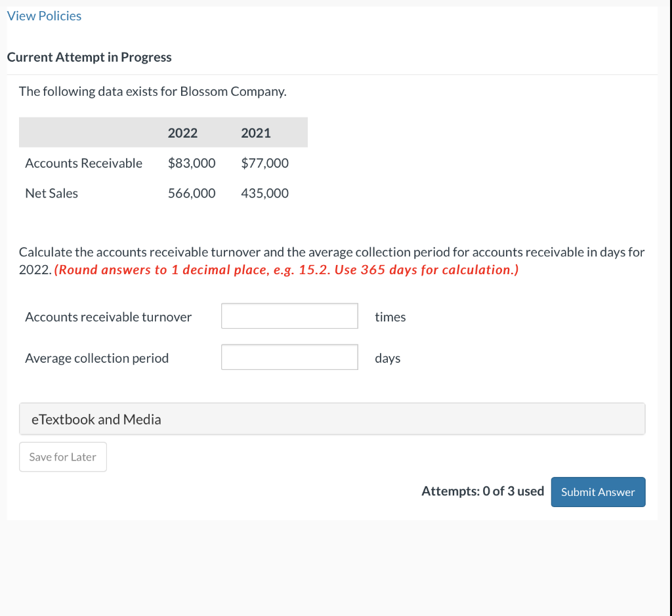Screen dimensions: 672x616
Task: Click the 566,000 net sales value
Action: 192,194
